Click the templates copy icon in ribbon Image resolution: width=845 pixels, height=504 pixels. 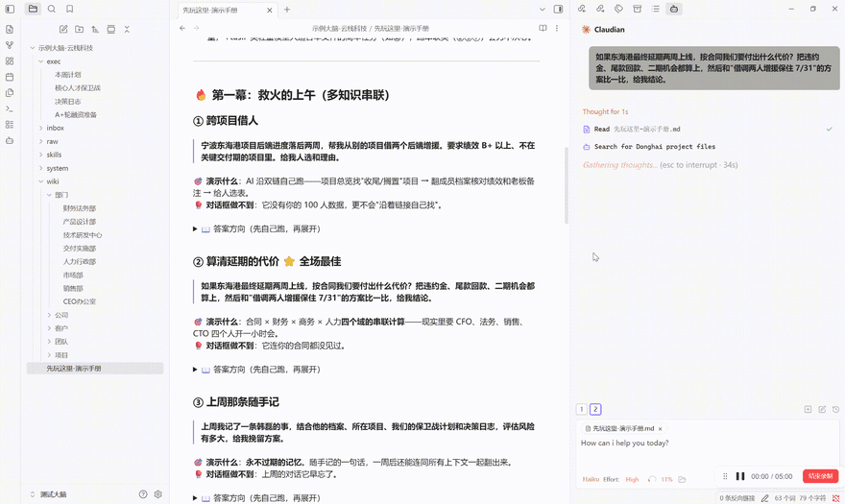pyautogui.click(x=10, y=93)
